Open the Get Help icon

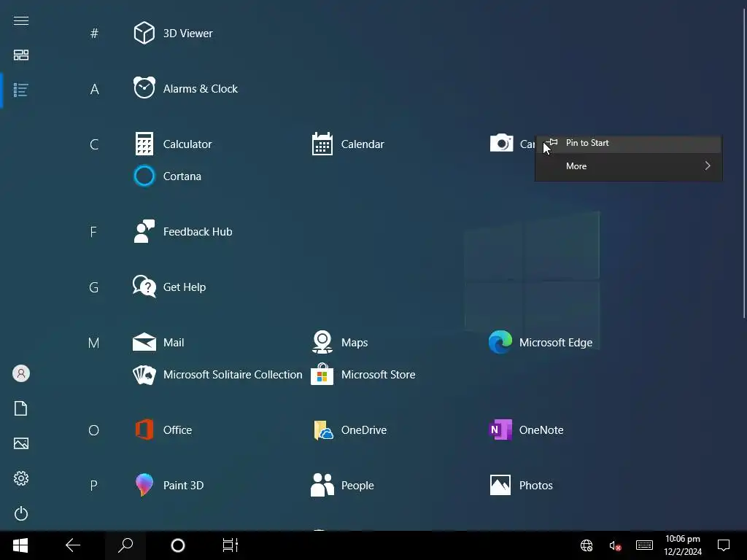[144, 287]
